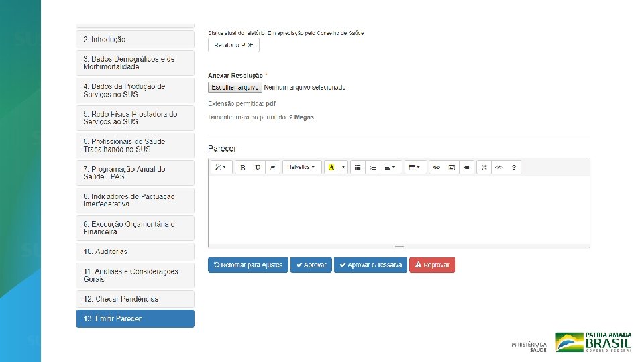Open the 2. Introdução section
The width and height of the screenshot is (644, 362).
[x=135, y=39]
